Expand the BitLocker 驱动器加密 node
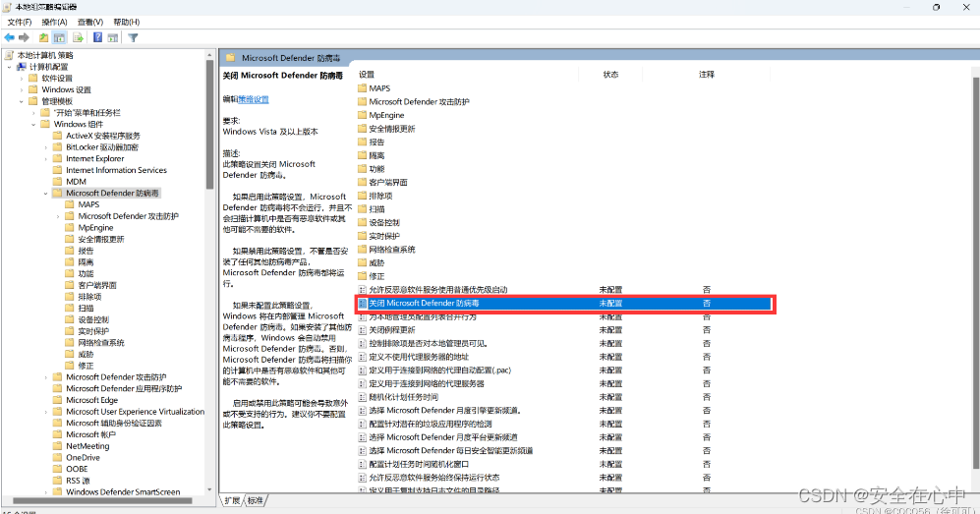 (45, 147)
